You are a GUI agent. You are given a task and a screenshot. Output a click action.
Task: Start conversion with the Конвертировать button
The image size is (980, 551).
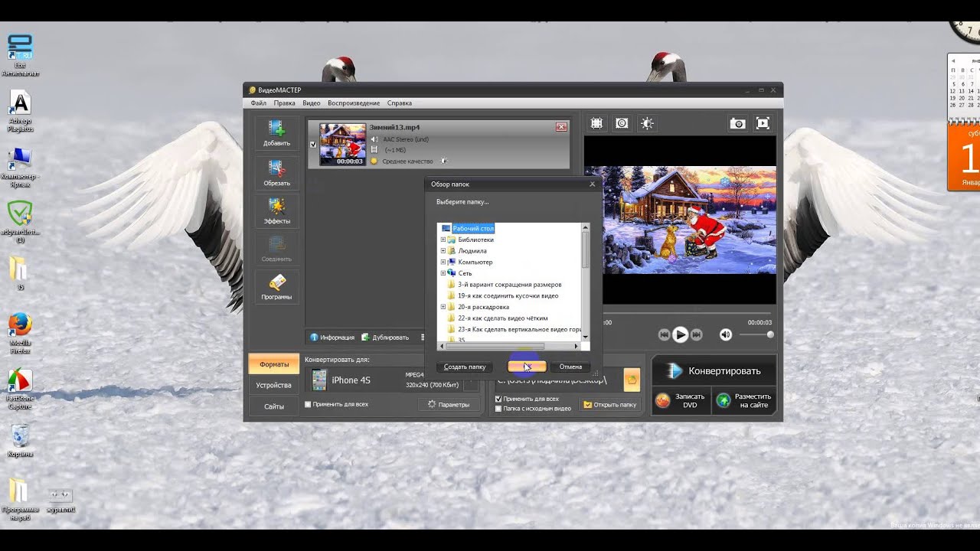pyautogui.click(x=714, y=371)
